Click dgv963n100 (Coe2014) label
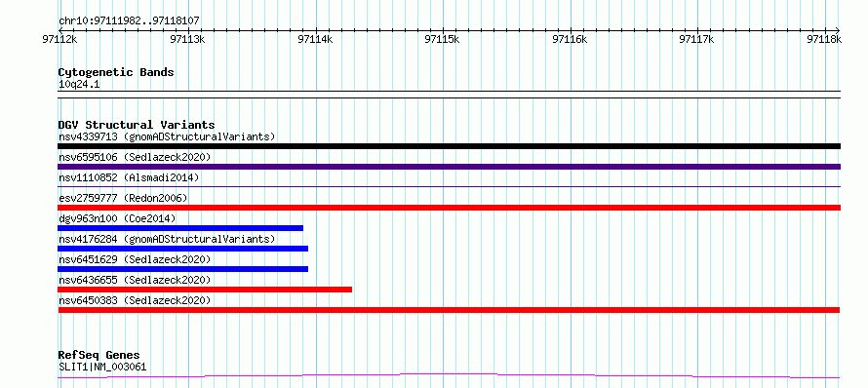This screenshot has height=388, width=868. pos(116,218)
